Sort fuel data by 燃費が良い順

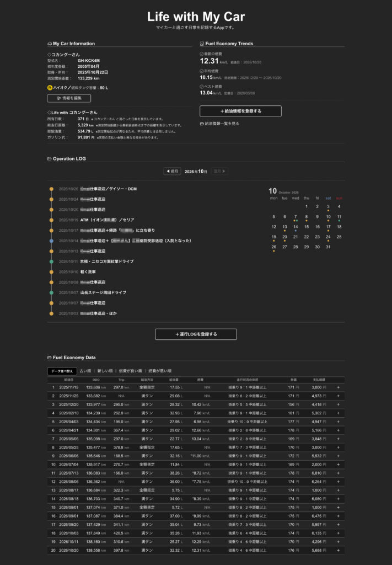coord(130,371)
